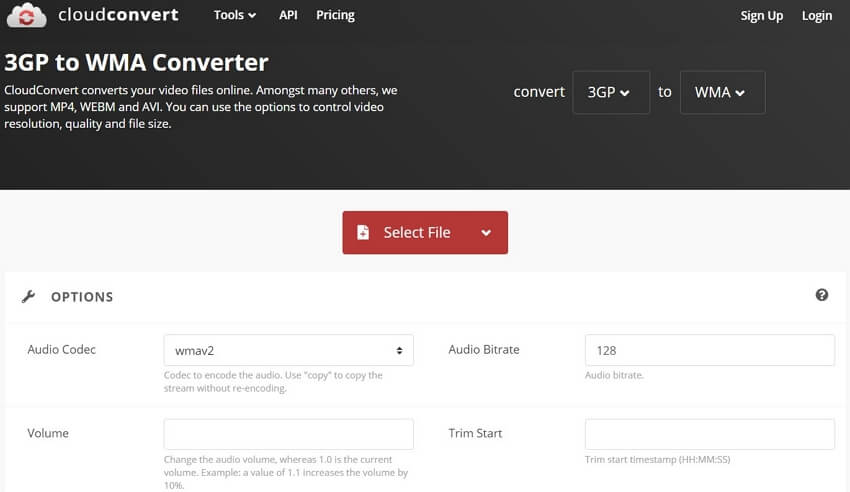Open the API page

[x=288, y=15]
